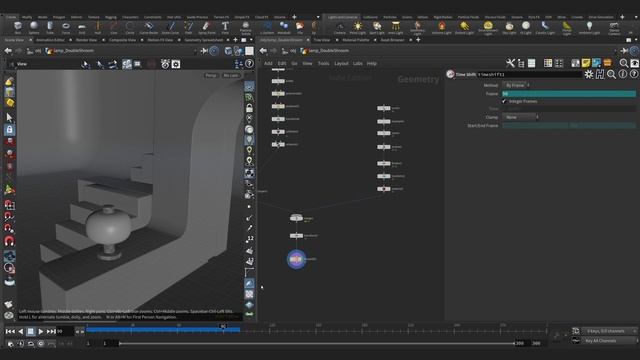The image size is (640, 360).
Task: Switch to the Material Palette tab
Action: tap(356, 40)
